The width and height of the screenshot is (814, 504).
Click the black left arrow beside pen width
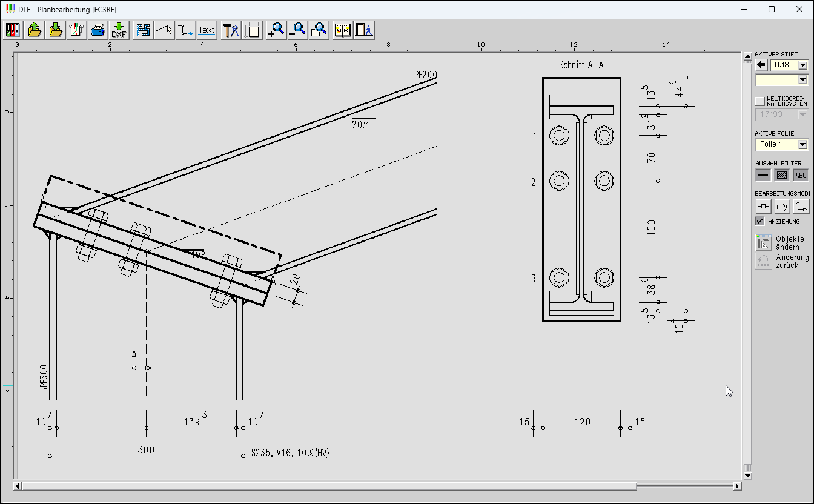pyautogui.click(x=761, y=65)
